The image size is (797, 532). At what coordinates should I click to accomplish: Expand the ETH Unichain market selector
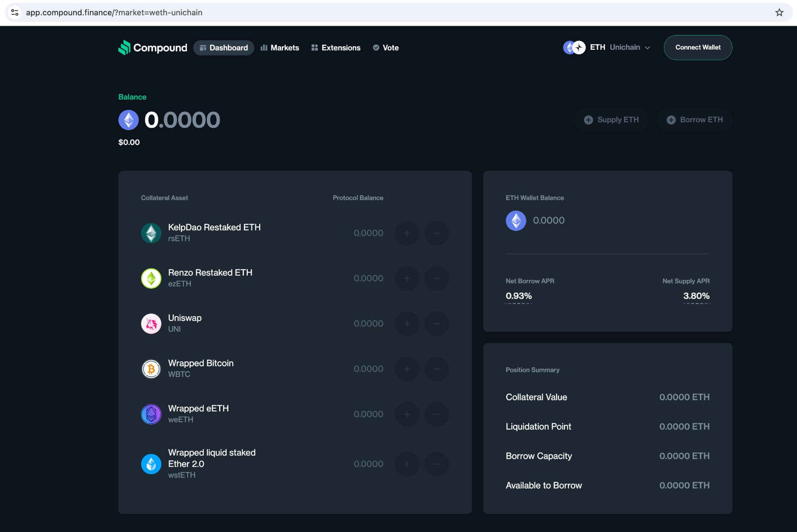(x=607, y=47)
